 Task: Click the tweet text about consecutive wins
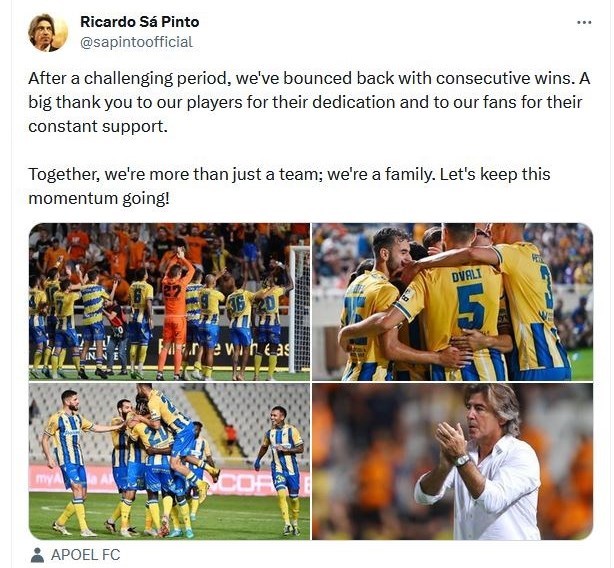309,102
